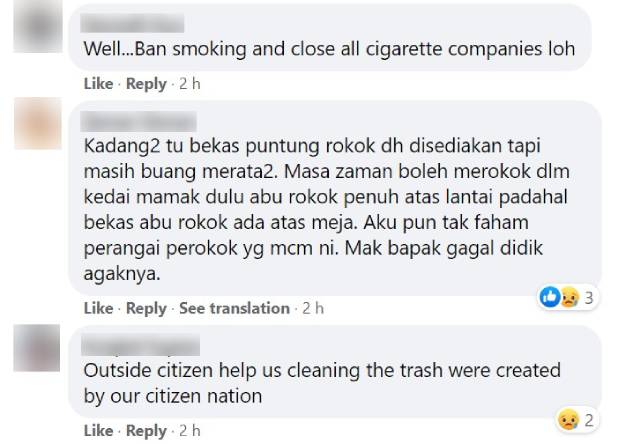Open blue thumbs-up reaction icon
Viewport: 633px width, 444px height.
click(549, 297)
